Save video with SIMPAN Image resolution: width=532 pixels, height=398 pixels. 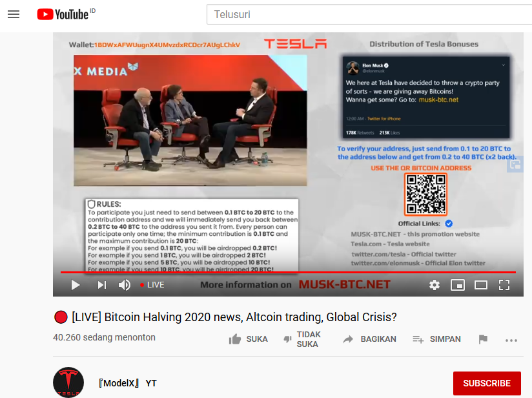(x=436, y=339)
